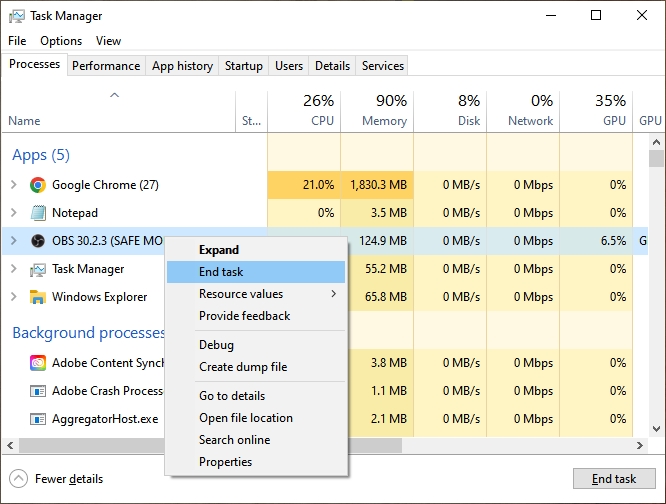Switch to the Users tab

pos(289,66)
